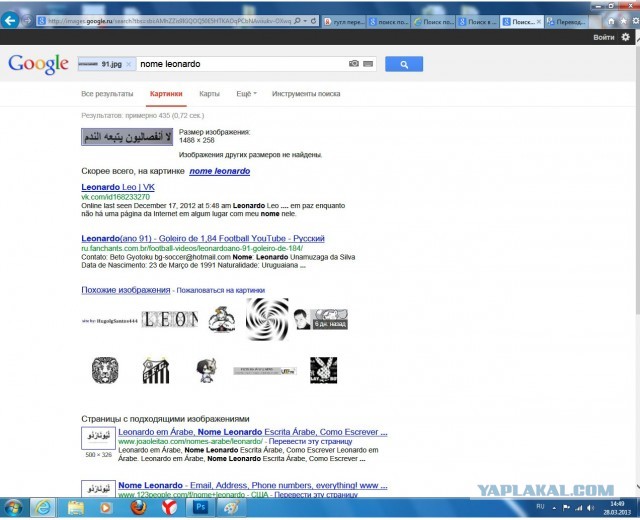640x520 pixels.
Task: Select the 'Картинки' tab
Action: (166, 94)
